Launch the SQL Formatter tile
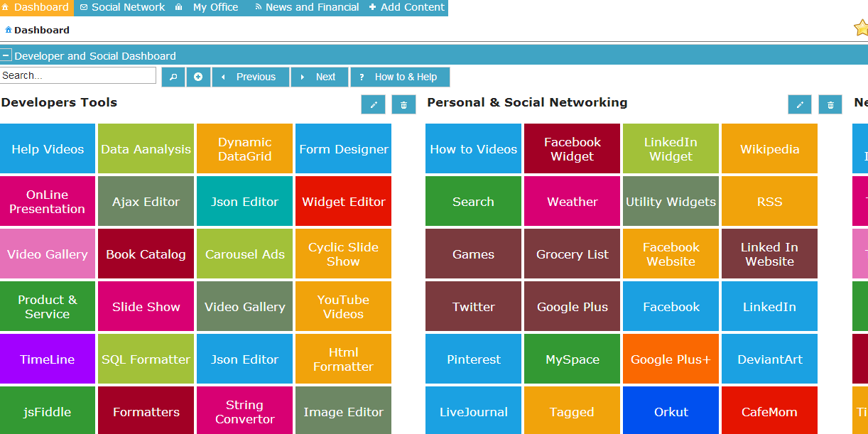The height and width of the screenshot is (434, 868). click(x=146, y=359)
